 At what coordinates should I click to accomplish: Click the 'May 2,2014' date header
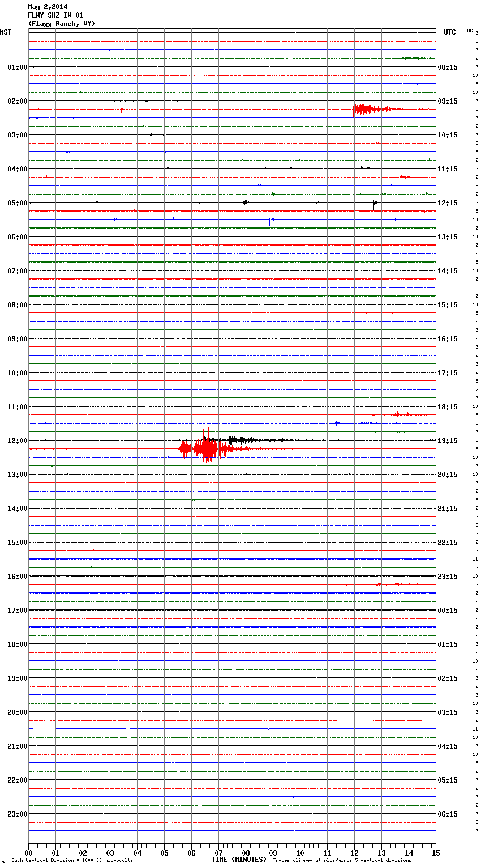(x=48, y=7)
